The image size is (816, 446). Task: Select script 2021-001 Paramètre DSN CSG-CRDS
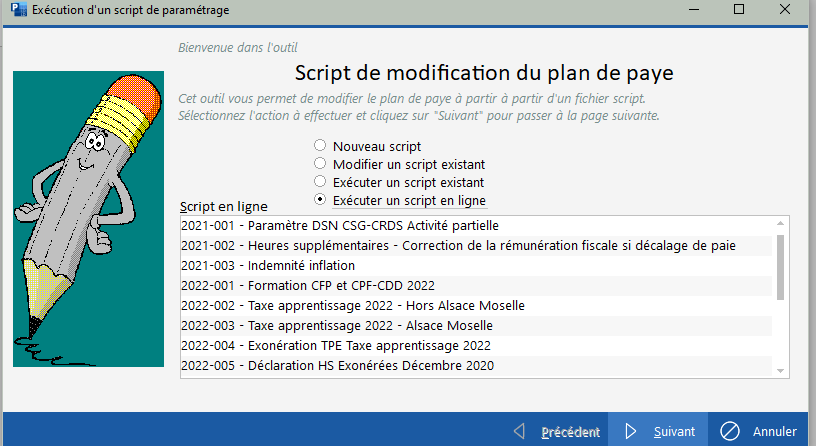476,225
